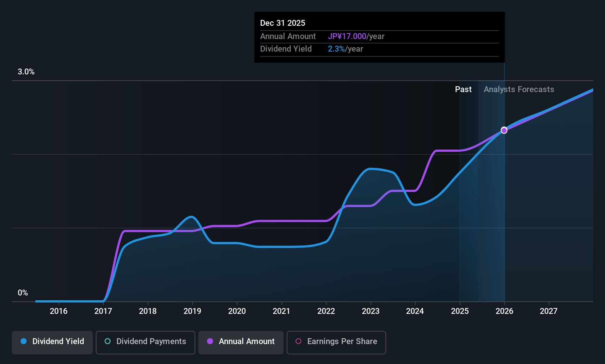Click the teal Dividend Payments circle icon
Image resolution: width=605 pixels, height=364 pixels.
(x=108, y=342)
